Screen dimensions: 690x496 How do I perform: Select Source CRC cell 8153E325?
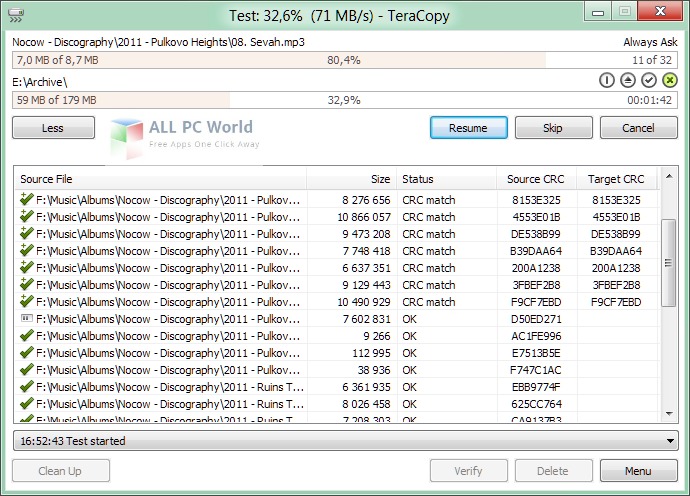536,200
